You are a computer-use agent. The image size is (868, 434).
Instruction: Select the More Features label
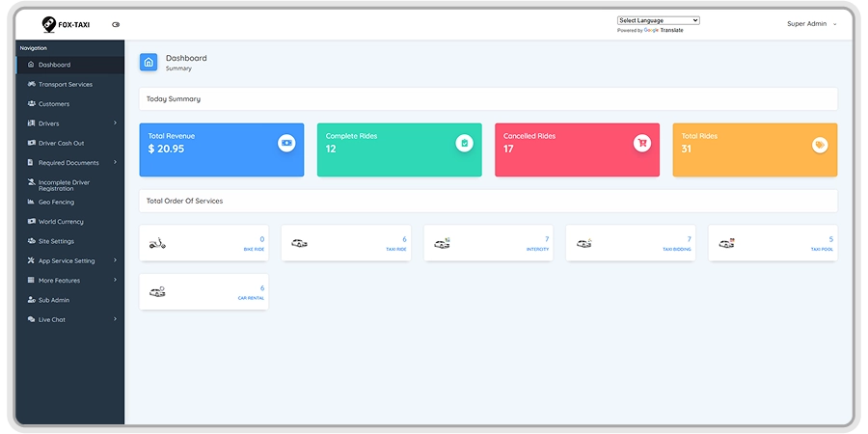[59, 281]
